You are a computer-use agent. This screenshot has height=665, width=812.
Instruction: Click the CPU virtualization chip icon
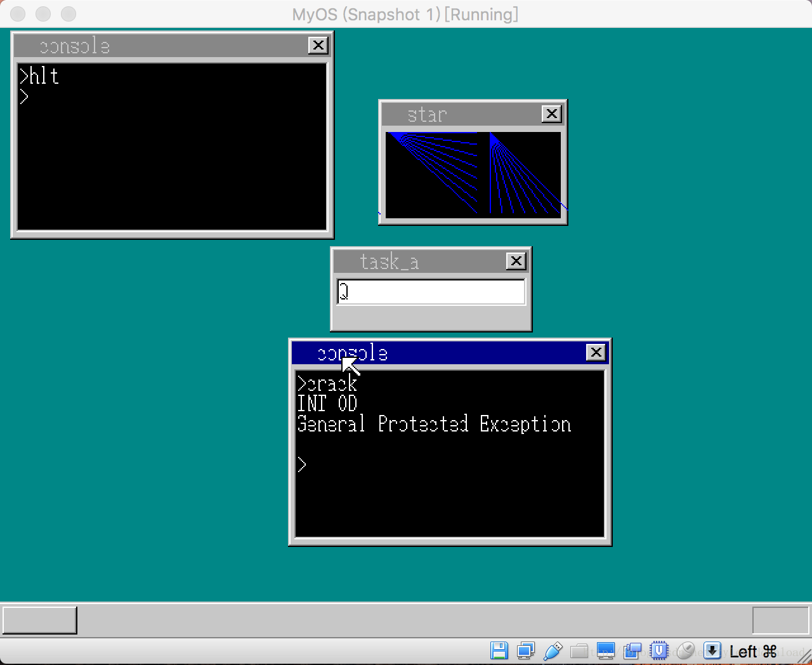point(659,651)
